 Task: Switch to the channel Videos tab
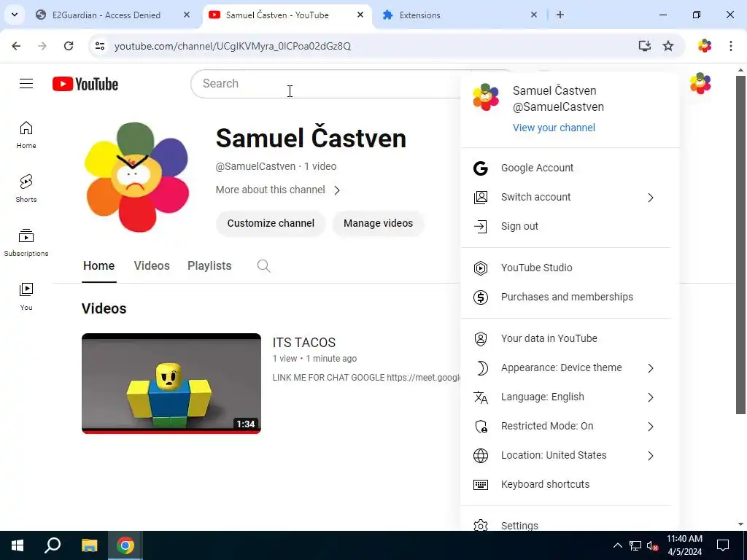click(152, 265)
